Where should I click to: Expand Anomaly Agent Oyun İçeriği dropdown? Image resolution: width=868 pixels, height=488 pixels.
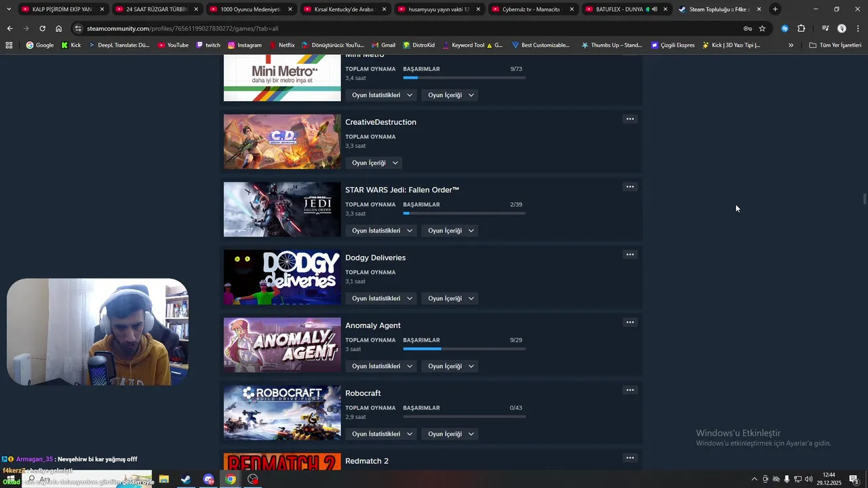451,366
